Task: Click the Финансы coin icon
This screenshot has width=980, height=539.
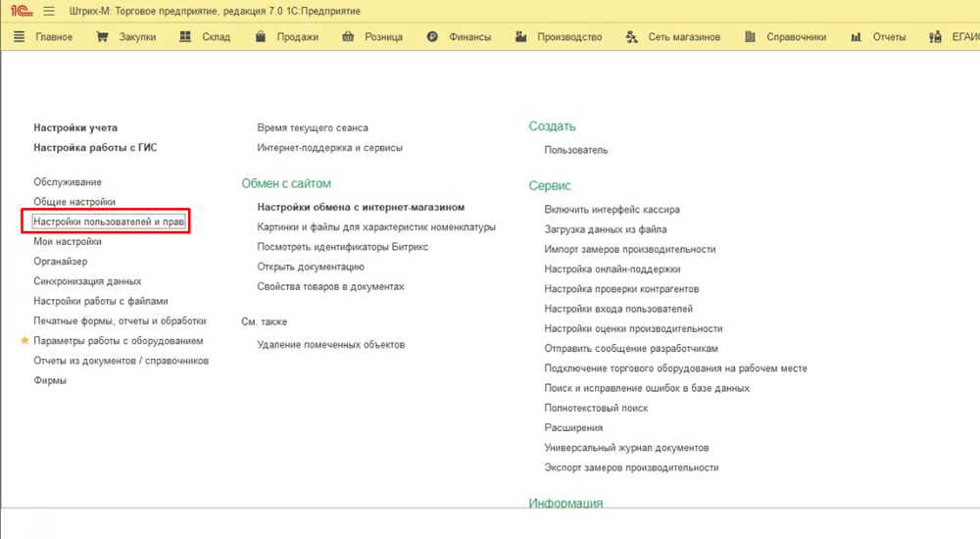Action: click(432, 37)
